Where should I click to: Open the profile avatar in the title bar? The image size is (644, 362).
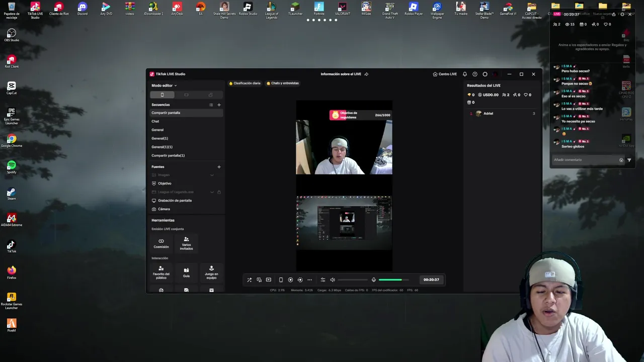point(495,74)
